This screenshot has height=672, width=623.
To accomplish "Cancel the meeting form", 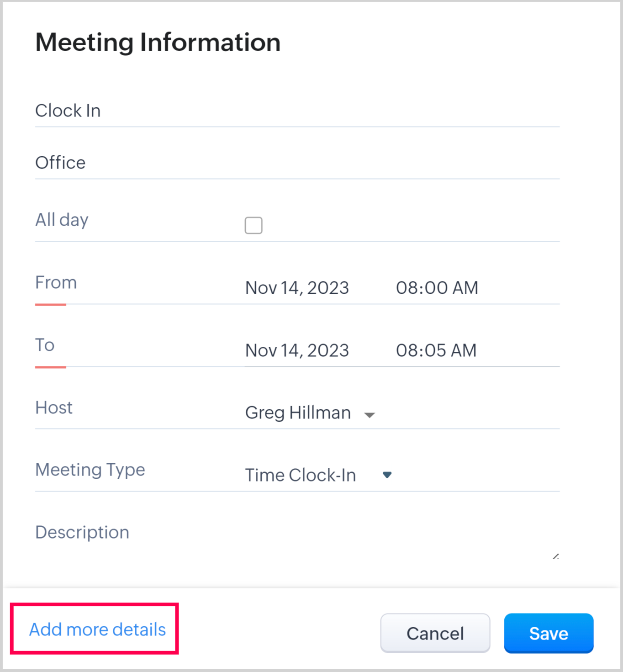I will (435, 633).
